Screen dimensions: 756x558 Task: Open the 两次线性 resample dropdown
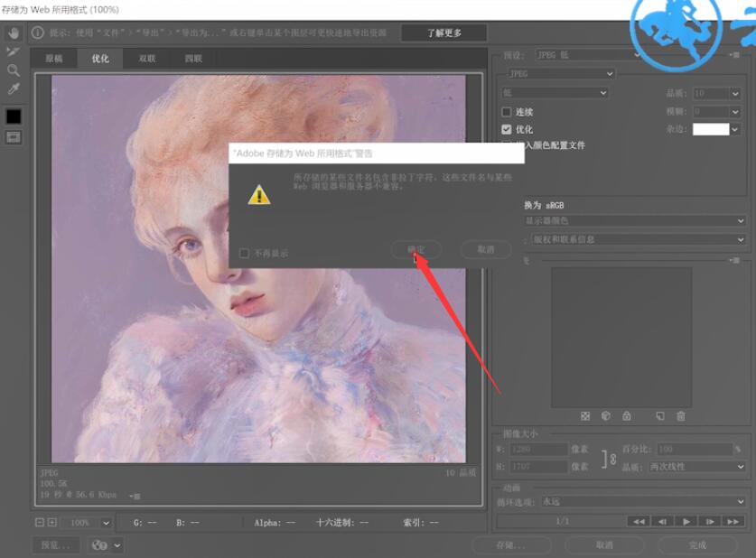pyautogui.click(x=696, y=467)
